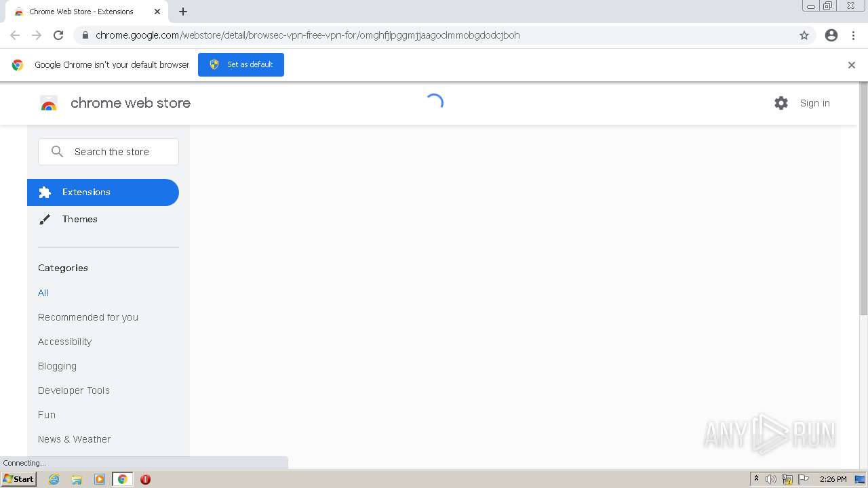Select the Extensions sidebar item
This screenshot has width=868, height=488.
coord(103,192)
